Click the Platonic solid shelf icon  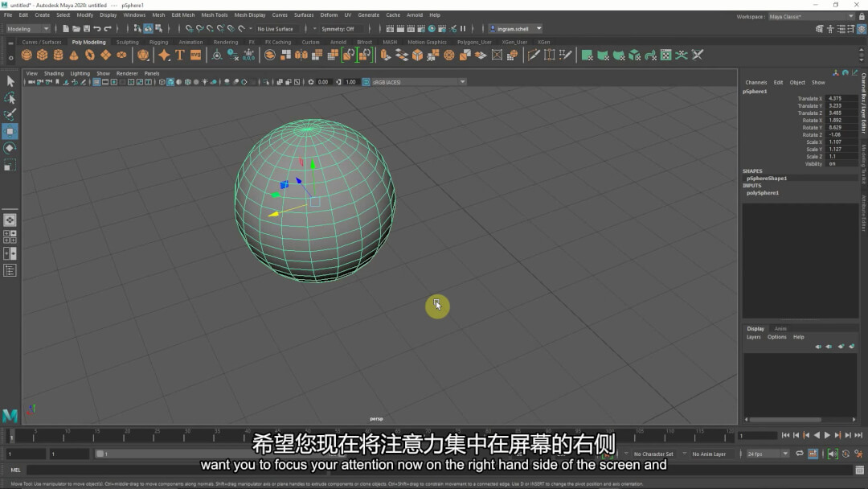143,55
